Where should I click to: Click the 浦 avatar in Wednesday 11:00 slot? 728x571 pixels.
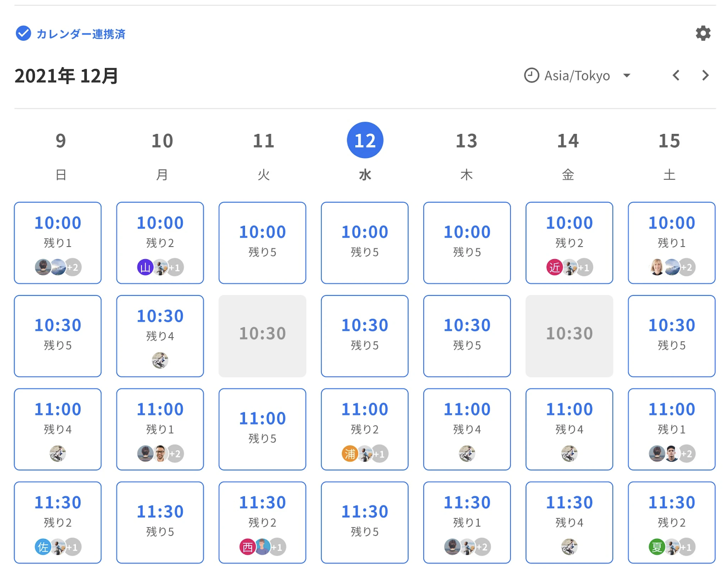(x=349, y=454)
